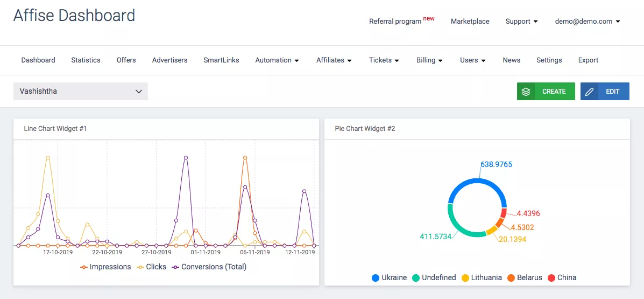The height and width of the screenshot is (299, 644).
Task: Toggle Conversions (Total) series in legend
Action: (x=209, y=267)
